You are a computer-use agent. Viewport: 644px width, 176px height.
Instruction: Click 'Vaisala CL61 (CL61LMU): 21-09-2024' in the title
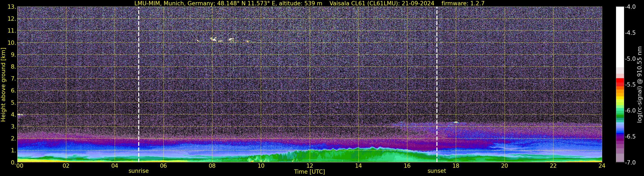click(x=382, y=3)
